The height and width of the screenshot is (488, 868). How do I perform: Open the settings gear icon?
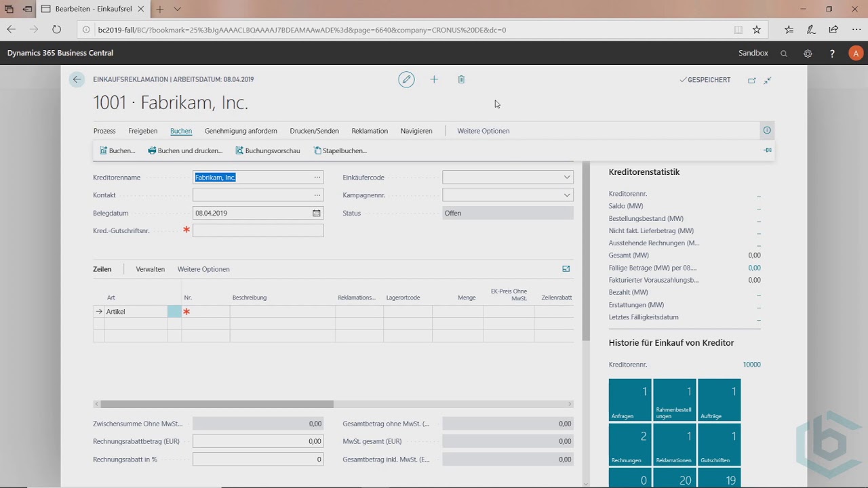click(x=808, y=53)
